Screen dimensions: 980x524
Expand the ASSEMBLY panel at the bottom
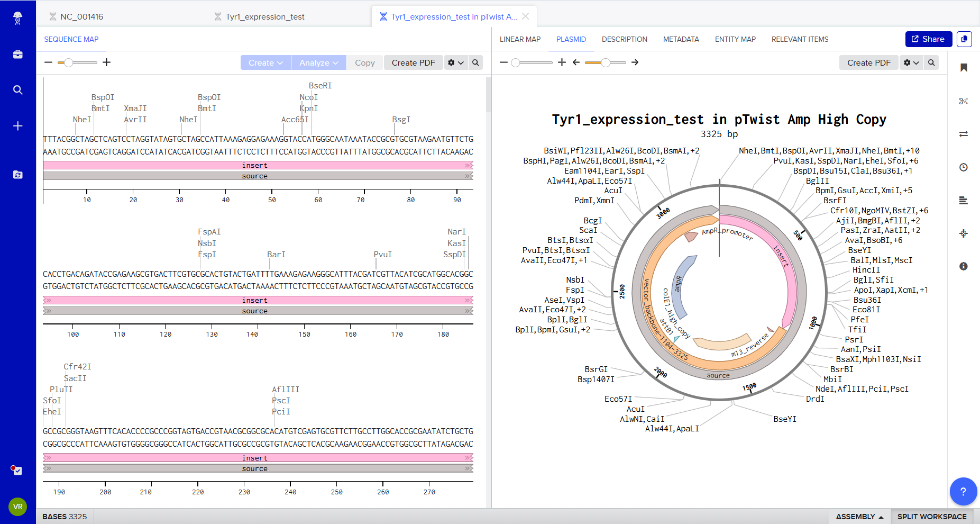click(x=859, y=517)
